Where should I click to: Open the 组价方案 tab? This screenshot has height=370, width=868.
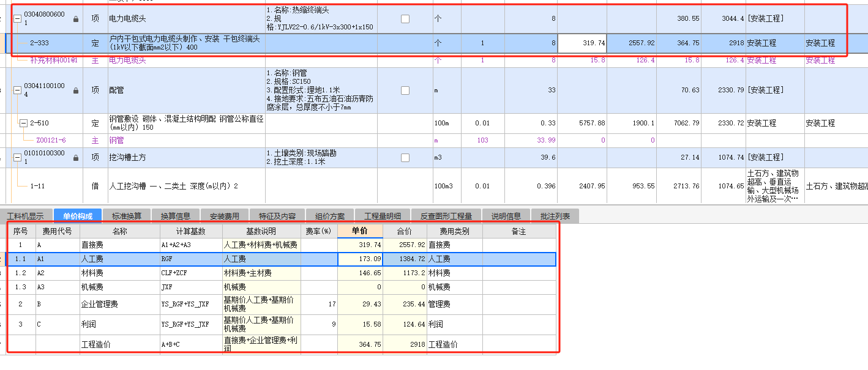[x=330, y=216]
